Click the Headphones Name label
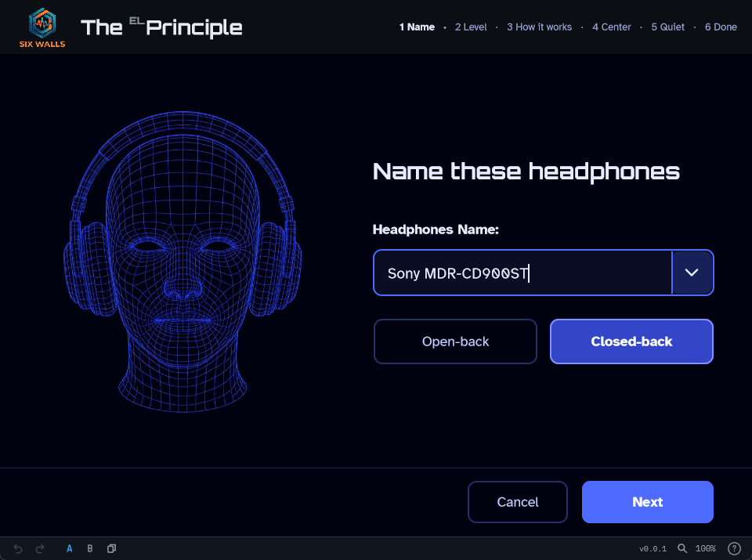The image size is (752, 560). pos(436,229)
